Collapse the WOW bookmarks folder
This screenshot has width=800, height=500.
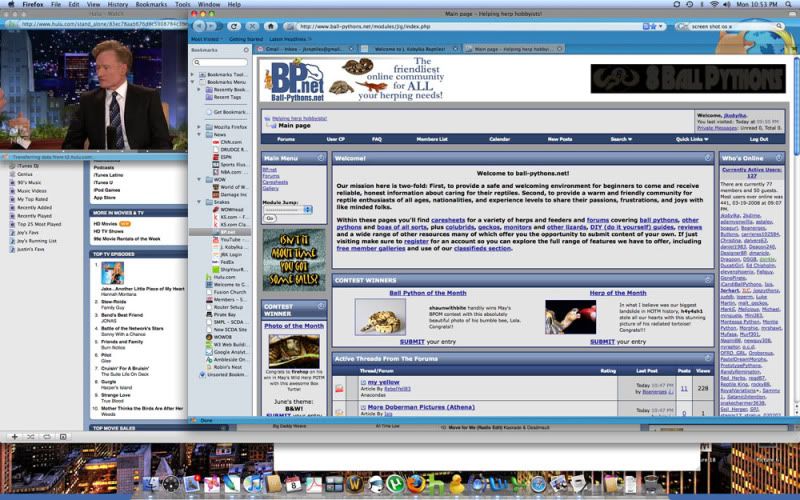tap(199, 180)
